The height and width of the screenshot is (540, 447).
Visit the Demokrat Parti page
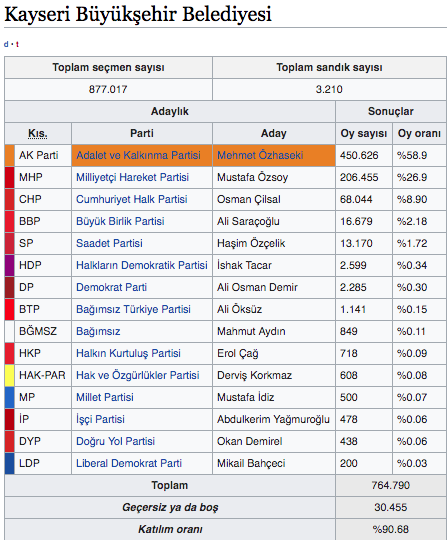tap(112, 287)
